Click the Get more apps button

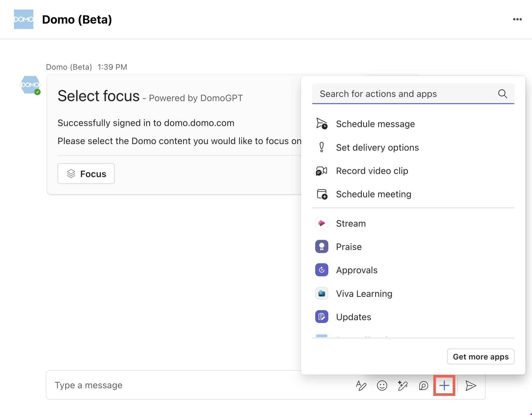(x=480, y=357)
